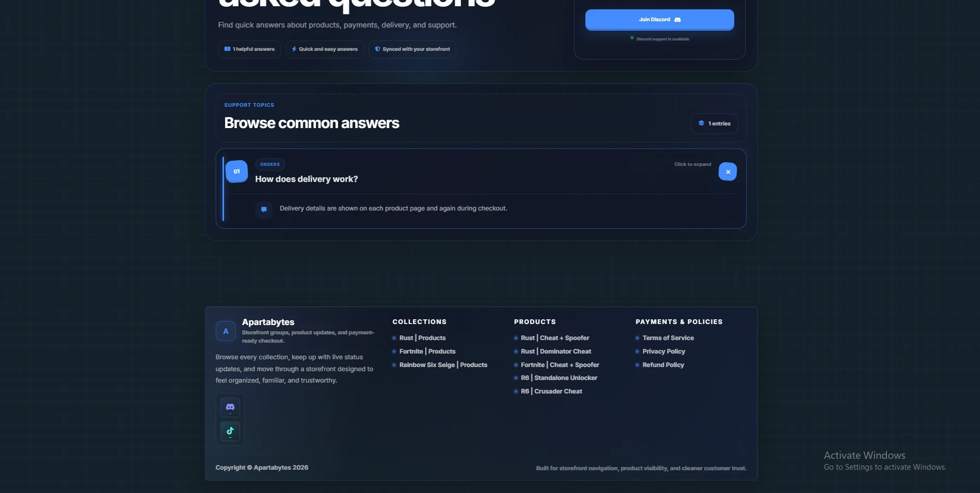Click the stacked layers icon by 1 entries
980x493 pixels.
[x=701, y=123]
